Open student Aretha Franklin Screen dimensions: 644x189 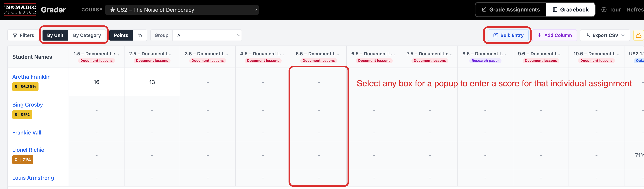[x=31, y=77]
